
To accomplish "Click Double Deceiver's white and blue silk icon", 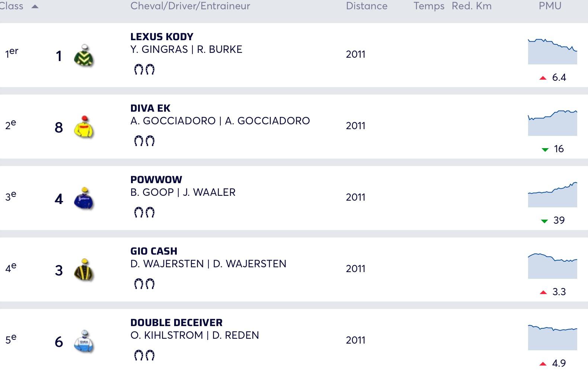I will click(84, 341).
